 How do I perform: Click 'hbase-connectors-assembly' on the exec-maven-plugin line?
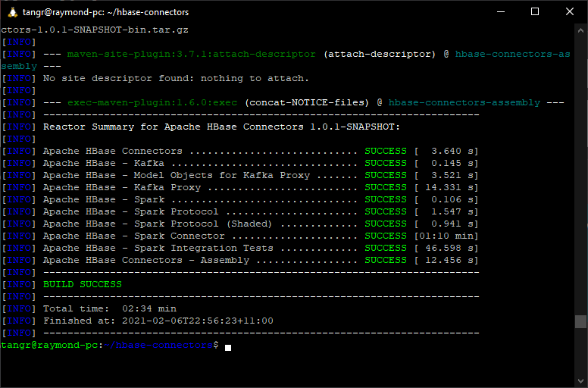[x=464, y=102]
